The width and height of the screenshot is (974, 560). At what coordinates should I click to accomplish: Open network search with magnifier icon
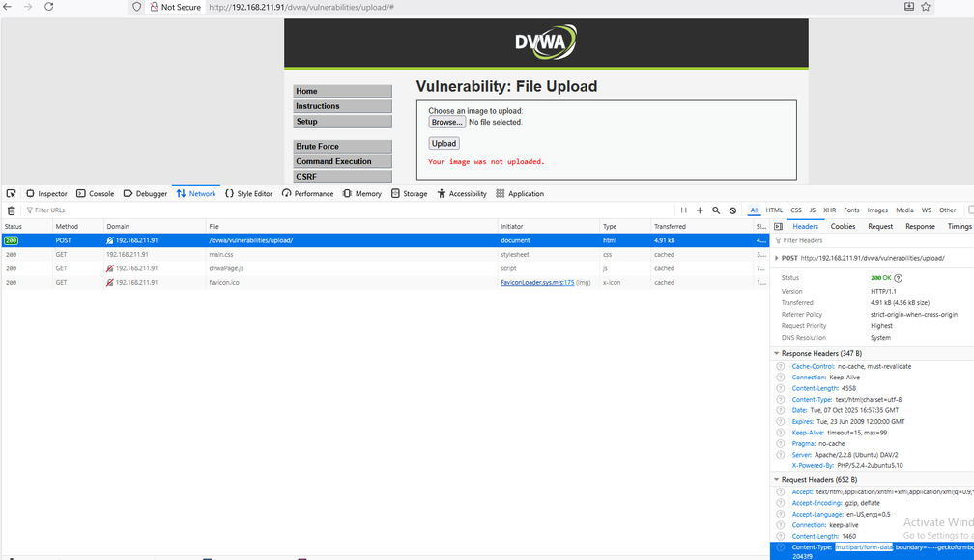pos(716,210)
